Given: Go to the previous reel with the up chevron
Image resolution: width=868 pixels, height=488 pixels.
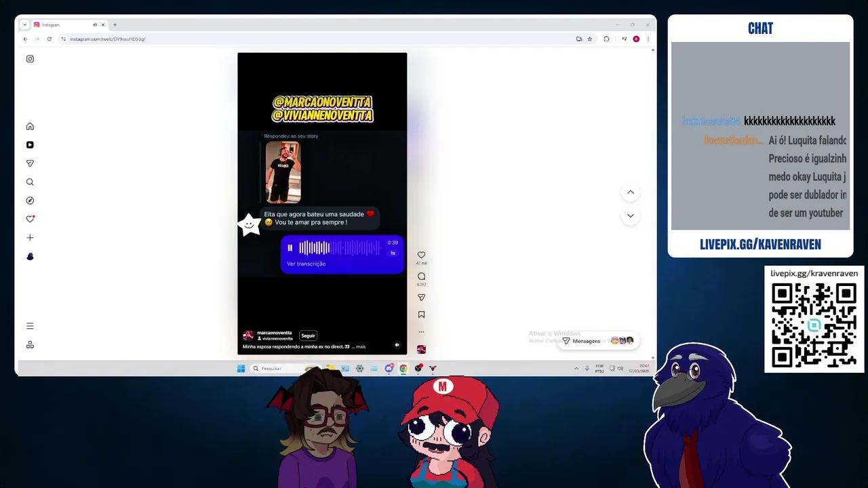Looking at the screenshot, I should pyautogui.click(x=631, y=192).
